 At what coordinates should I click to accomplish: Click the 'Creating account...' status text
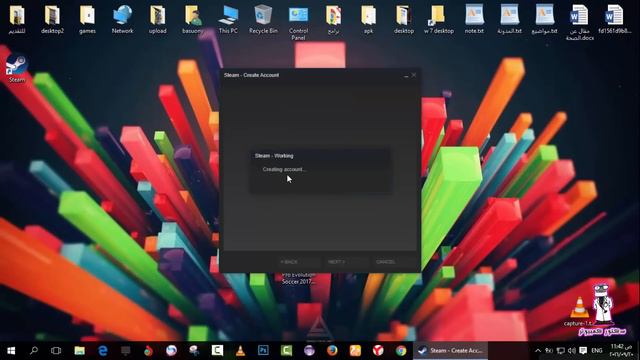pos(284,169)
